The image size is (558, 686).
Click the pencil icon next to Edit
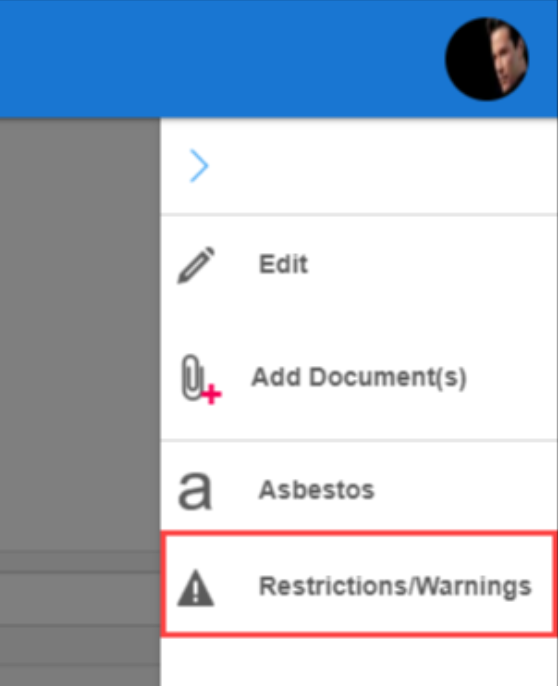(196, 265)
